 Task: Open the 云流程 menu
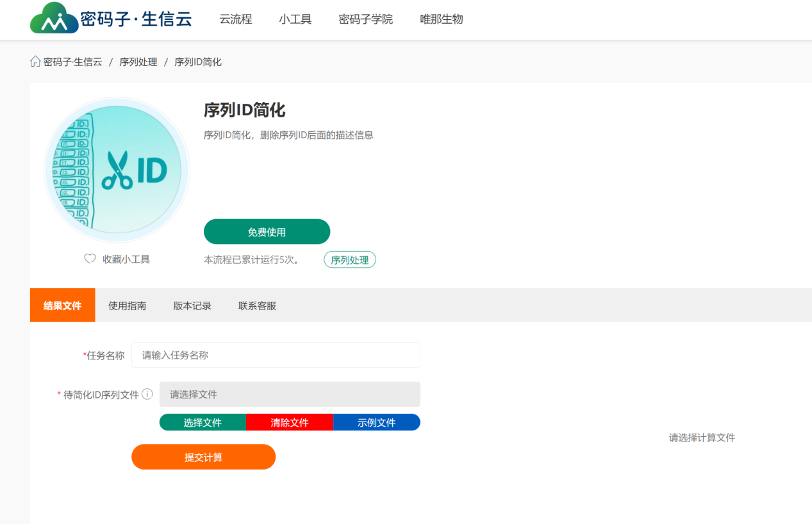tap(236, 19)
